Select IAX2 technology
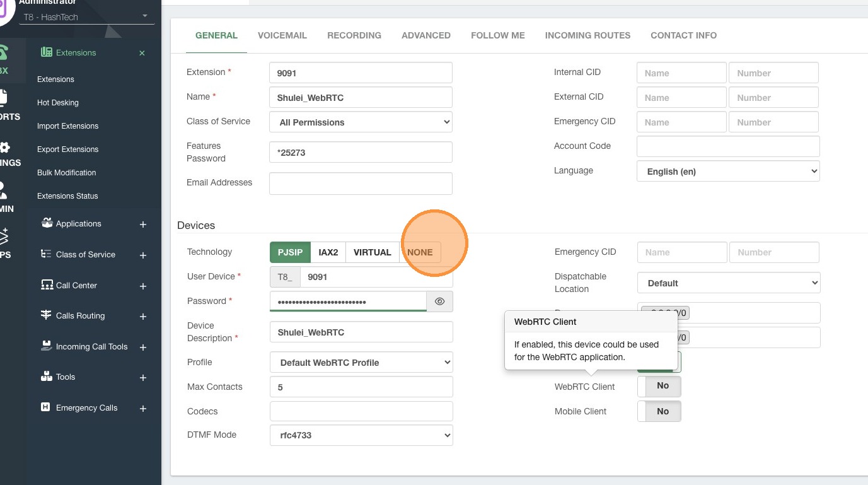 click(328, 252)
